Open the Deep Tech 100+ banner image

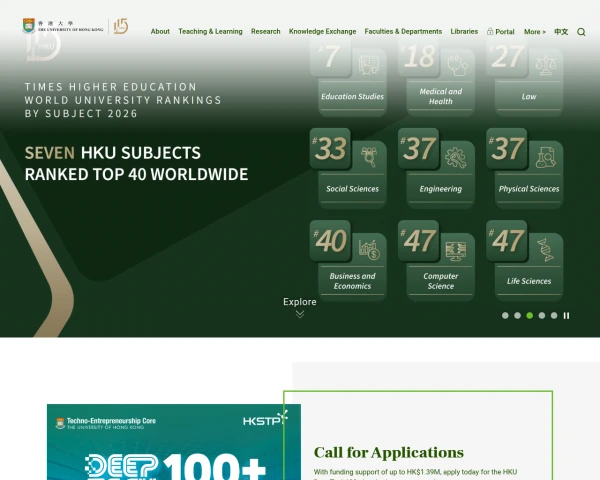[x=174, y=442]
